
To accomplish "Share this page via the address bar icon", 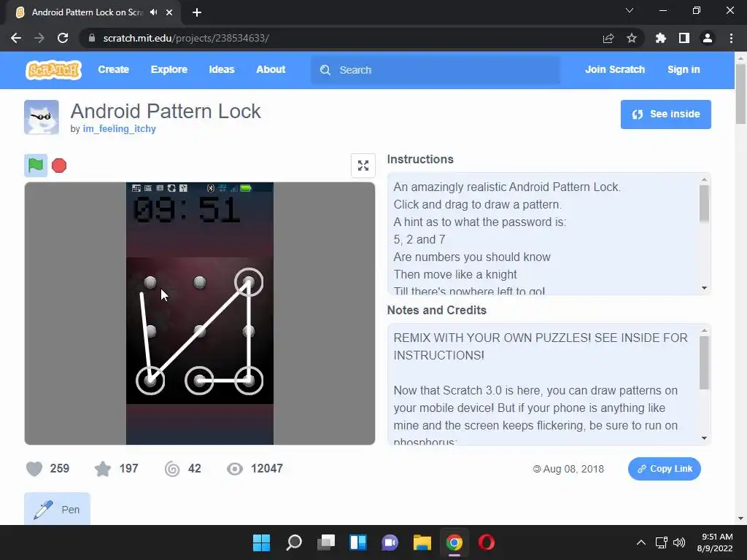I will tap(608, 38).
